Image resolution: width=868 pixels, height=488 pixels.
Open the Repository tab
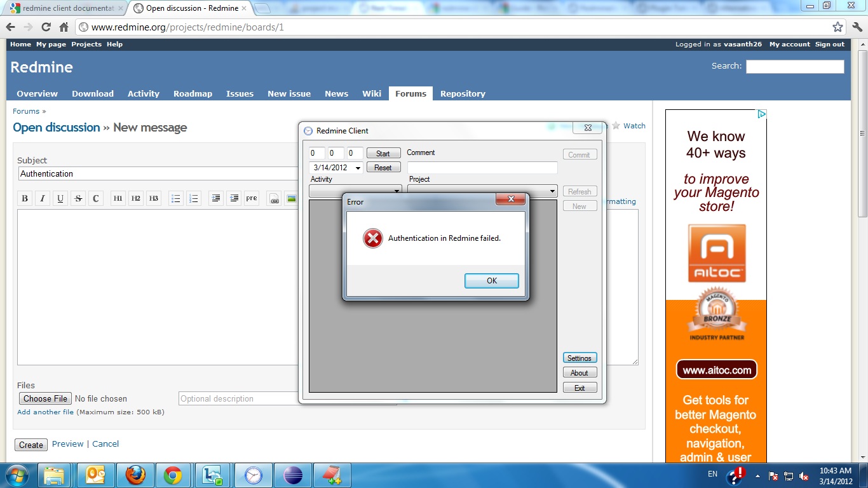[463, 93]
